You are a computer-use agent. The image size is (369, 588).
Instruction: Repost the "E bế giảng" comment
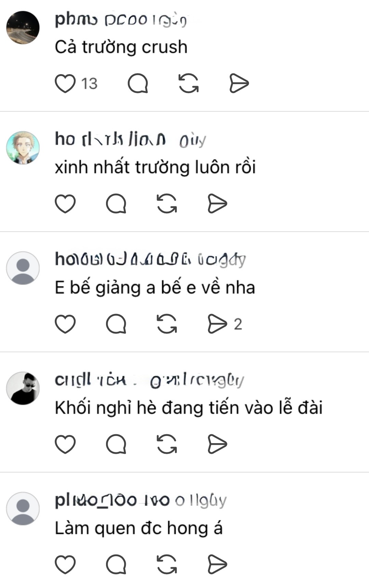tap(167, 324)
